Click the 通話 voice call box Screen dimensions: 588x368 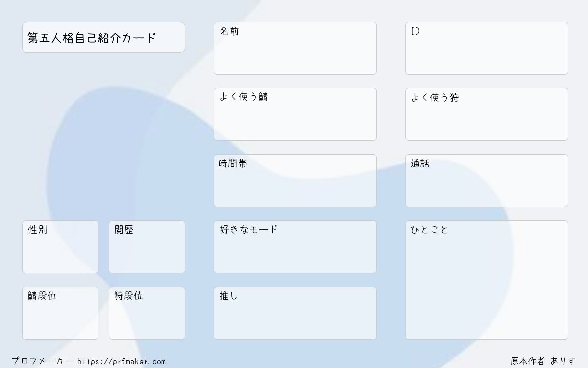487,181
